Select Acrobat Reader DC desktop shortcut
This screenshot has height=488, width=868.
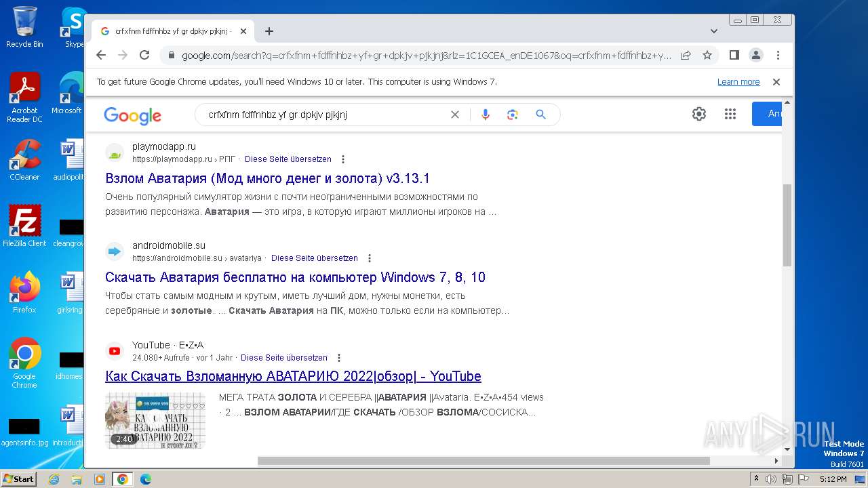point(24,98)
